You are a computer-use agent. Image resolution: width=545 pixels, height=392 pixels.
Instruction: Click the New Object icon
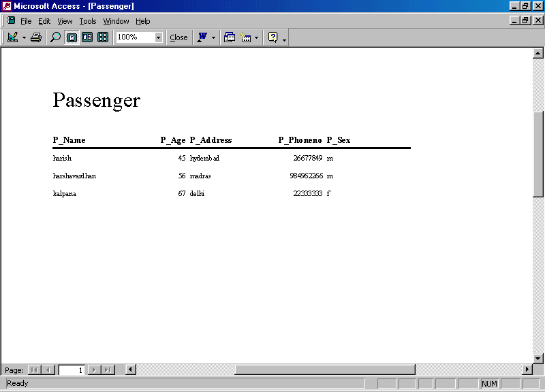coord(246,37)
